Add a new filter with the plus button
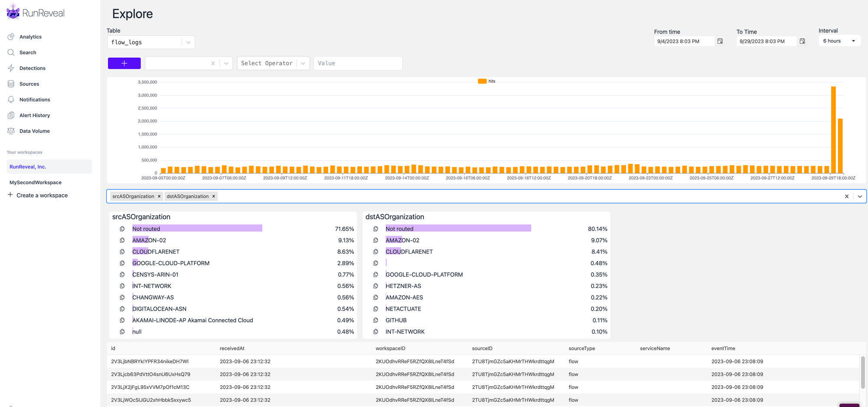Screen dimensions: 868x407 (x=124, y=63)
